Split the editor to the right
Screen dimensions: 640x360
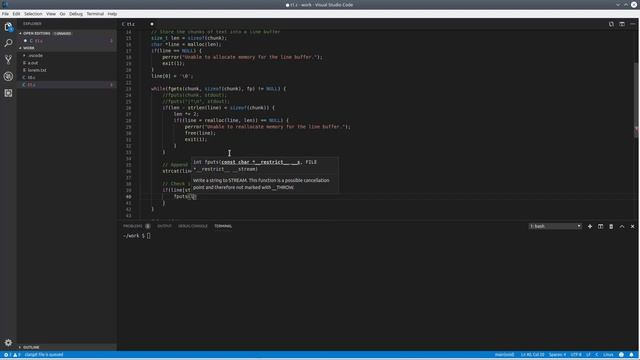point(622,24)
